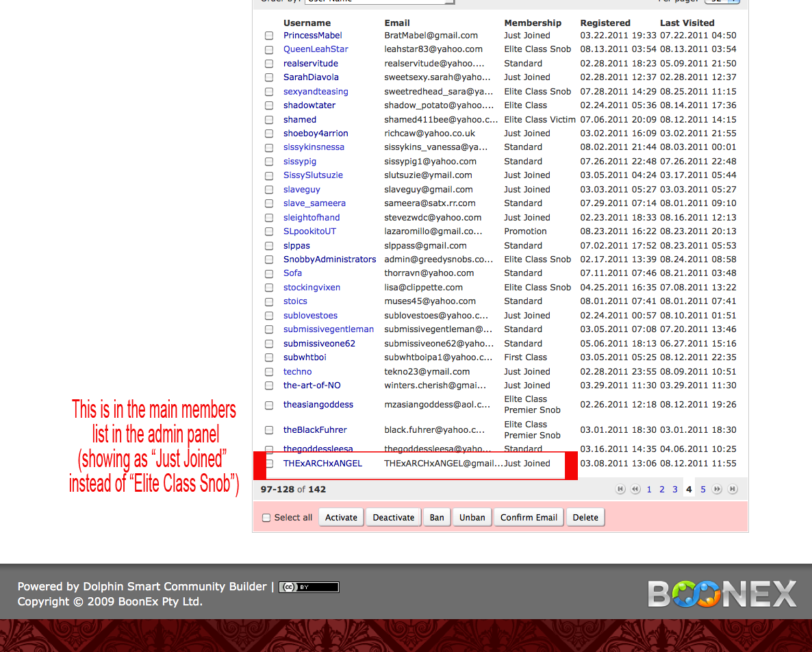812x652 pixels.
Task: Go to first page of members
Action: (620, 489)
